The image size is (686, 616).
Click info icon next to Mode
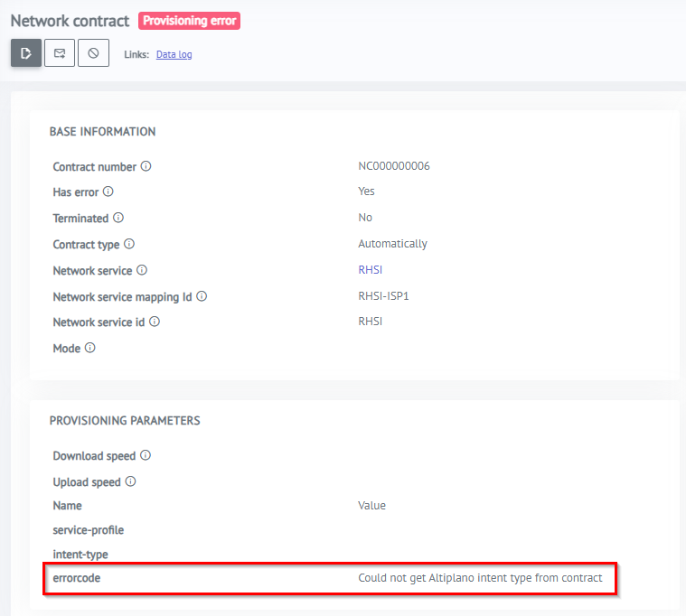pyautogui.click(x=90, y=349)
